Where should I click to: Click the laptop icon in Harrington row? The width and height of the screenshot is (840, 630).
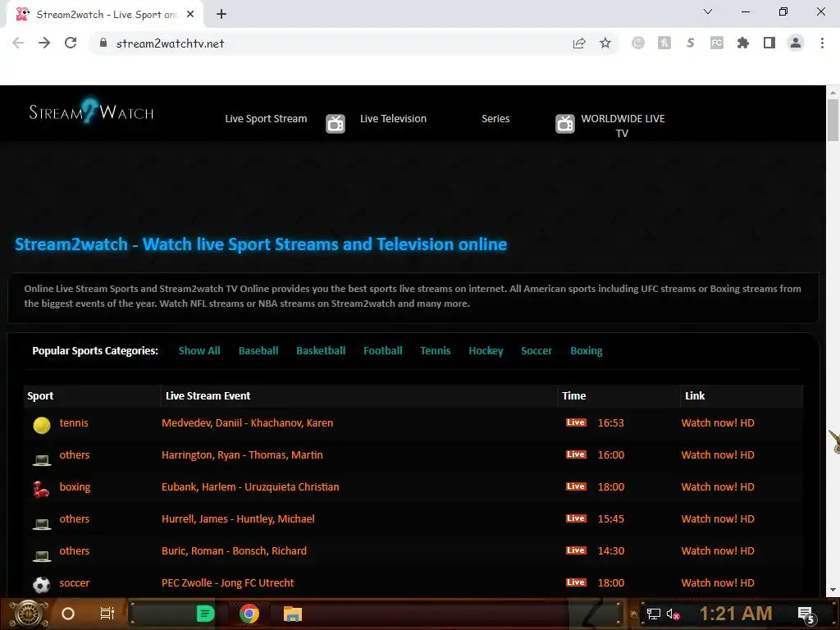[42, 459]
